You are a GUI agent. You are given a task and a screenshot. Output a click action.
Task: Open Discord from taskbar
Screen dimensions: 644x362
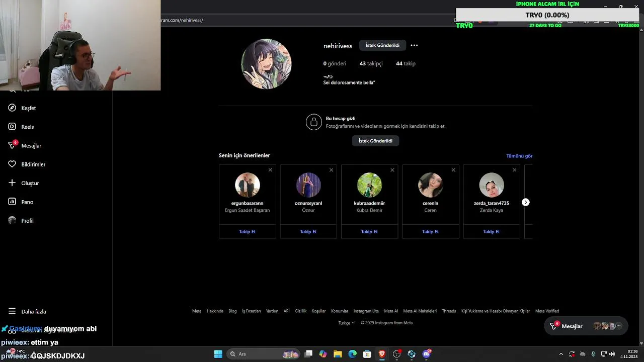click(x=427, y=354)
